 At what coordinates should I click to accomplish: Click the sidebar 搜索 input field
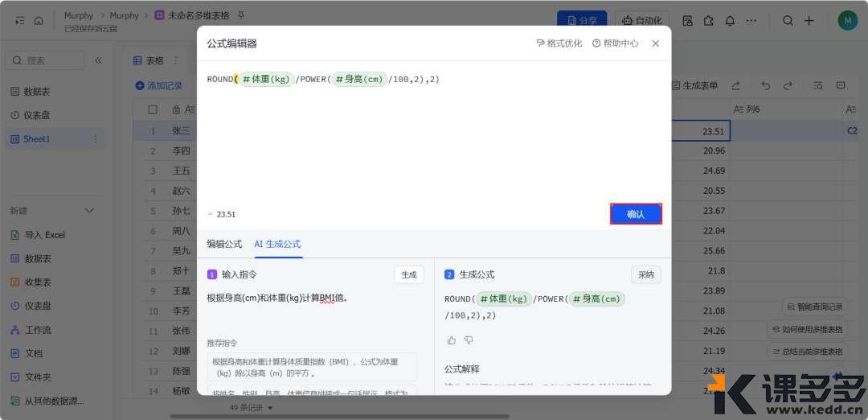45,60
